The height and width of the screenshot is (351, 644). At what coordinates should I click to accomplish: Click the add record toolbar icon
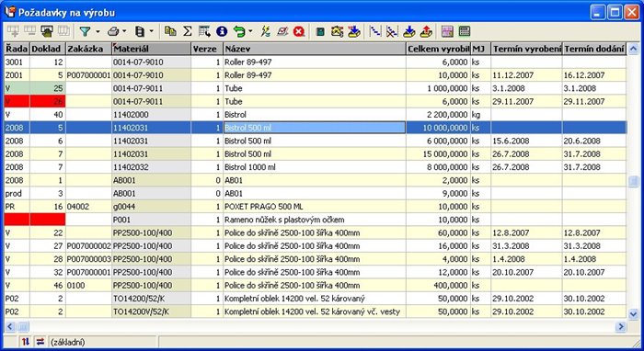click(14, 31)
